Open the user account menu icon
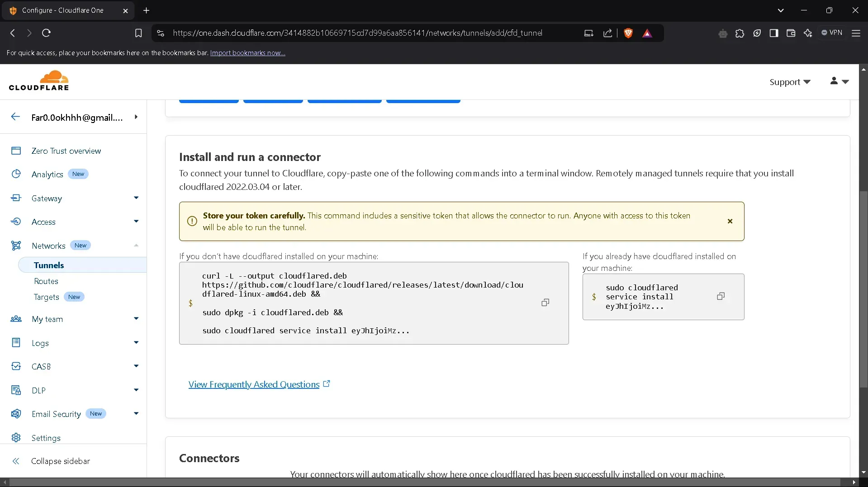Screen dimensions: 868x487 pos(839,81)
